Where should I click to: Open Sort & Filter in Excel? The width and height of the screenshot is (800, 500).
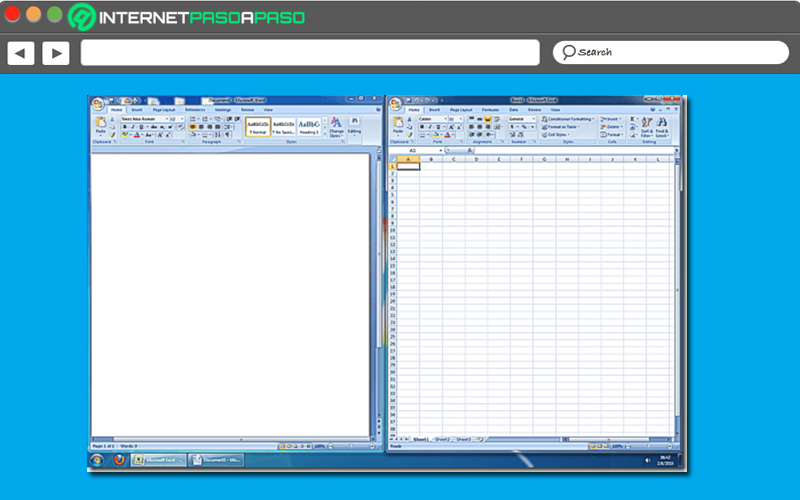pos(647,126)
